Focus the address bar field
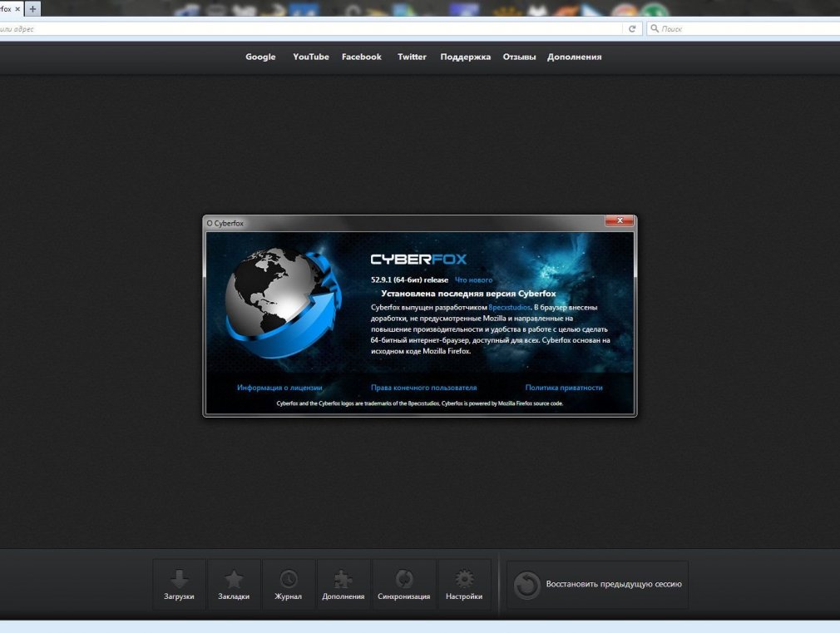Screen dimensions: 840x633 [x=311, y=29]
